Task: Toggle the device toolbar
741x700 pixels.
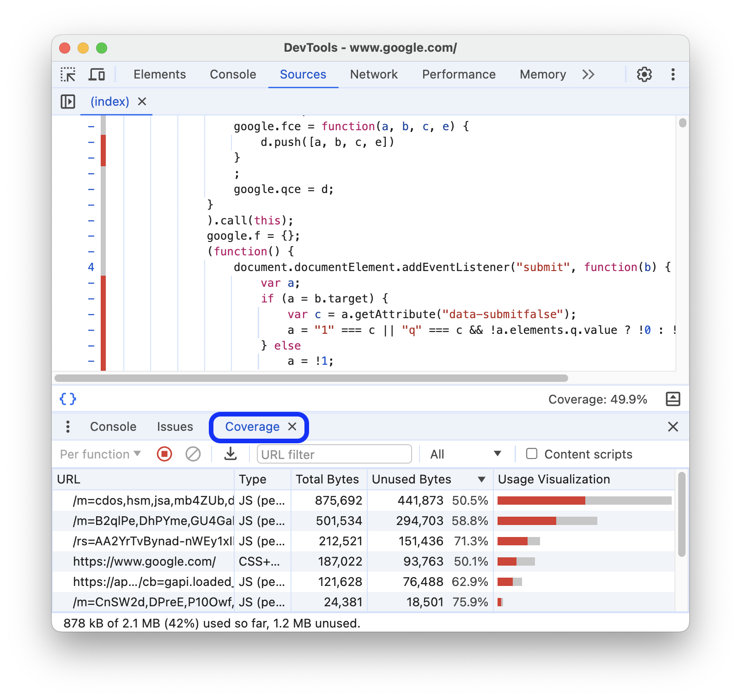Action: pos(96,74)
